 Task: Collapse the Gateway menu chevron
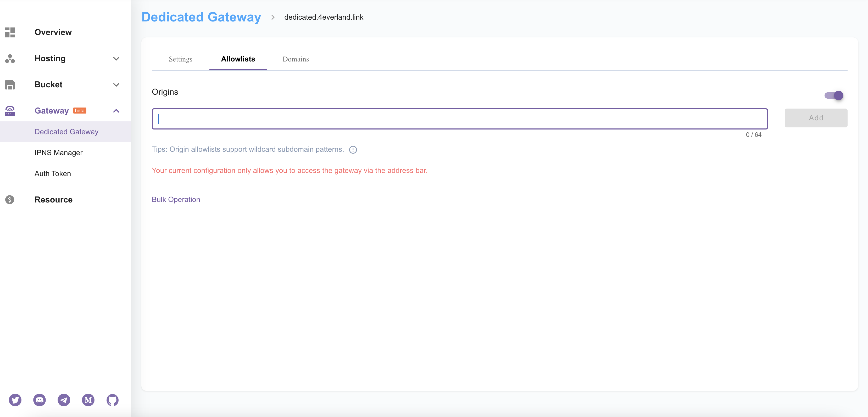(x=116, y=111)
